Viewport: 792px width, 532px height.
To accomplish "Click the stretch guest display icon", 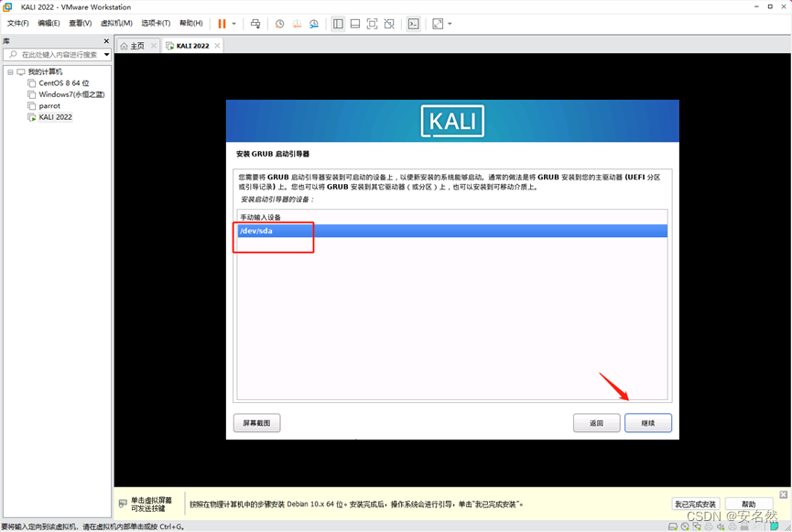I will point(438,24).
